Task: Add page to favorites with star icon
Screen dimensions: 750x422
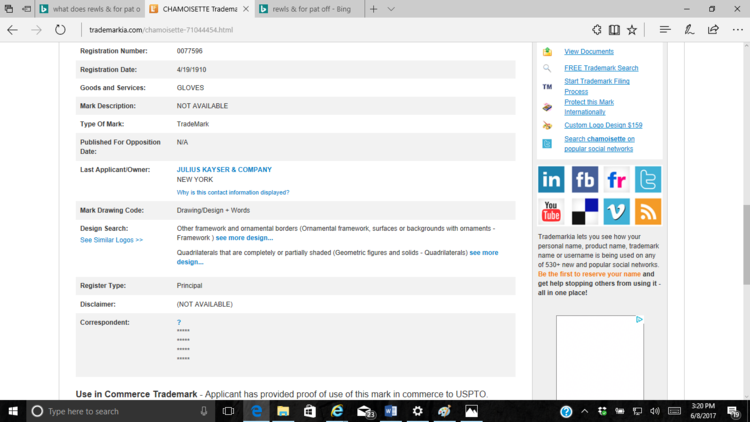Action: [x=632, y=30]
